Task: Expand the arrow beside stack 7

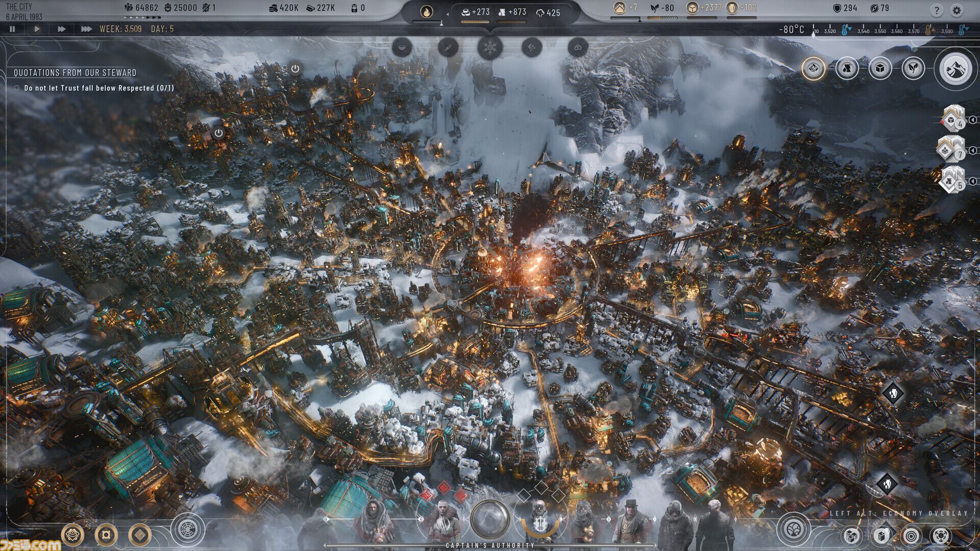Action: tap(973, 151)
